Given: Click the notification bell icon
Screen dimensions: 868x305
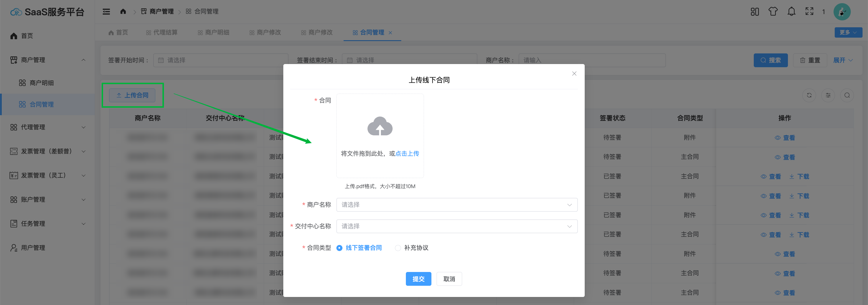Looking at the screenshot, I should pos(791,12).
